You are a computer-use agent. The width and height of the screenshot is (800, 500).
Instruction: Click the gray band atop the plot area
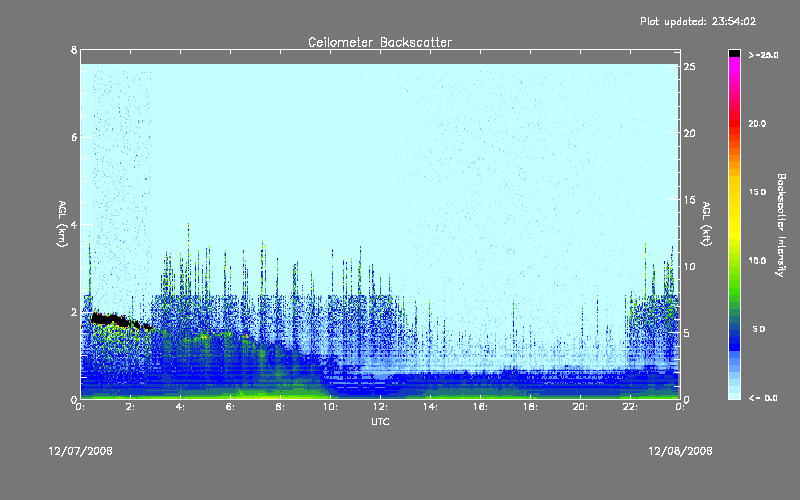[380, 57]
